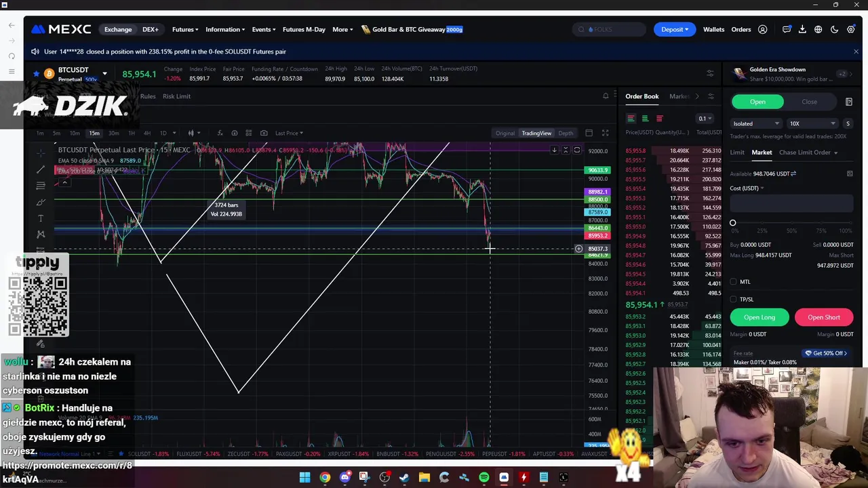The width and height of the screenshot is (868, 488).
Task: Dismiss the announcement banner
Action: pos(856,52)
